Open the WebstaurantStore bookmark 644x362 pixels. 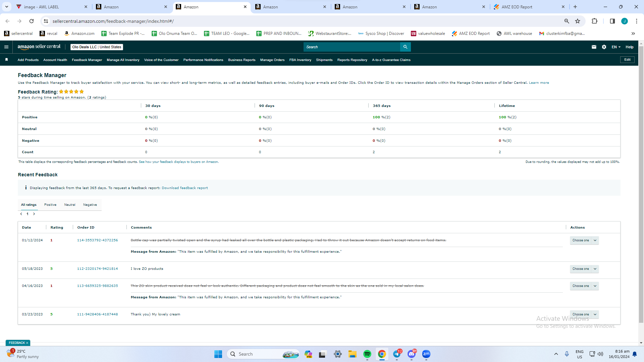pos(330,34)
